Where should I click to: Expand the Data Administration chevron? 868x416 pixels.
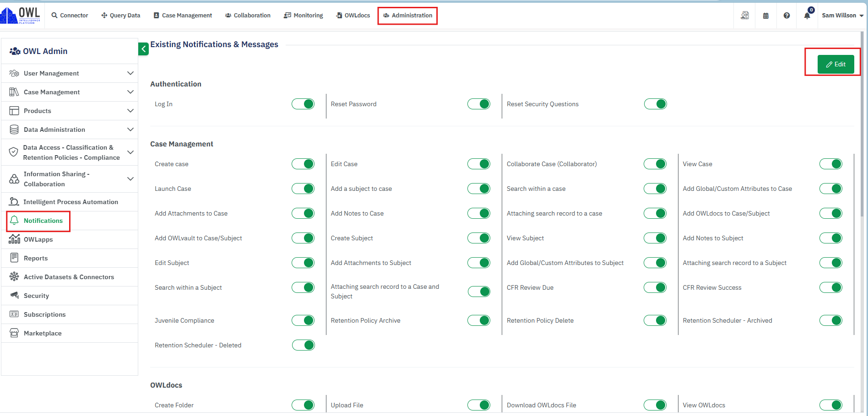(130, 130)
